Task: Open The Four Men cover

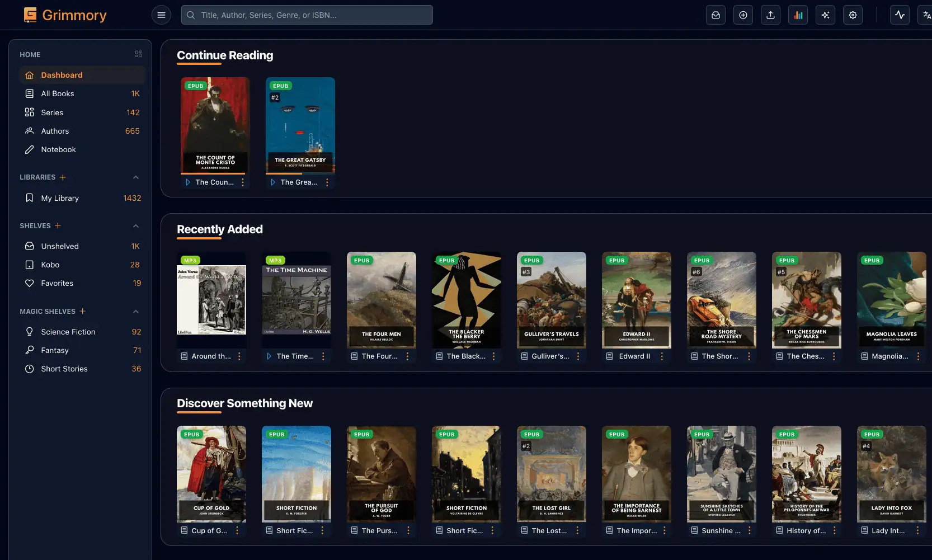Action: (x=382, y=300)
